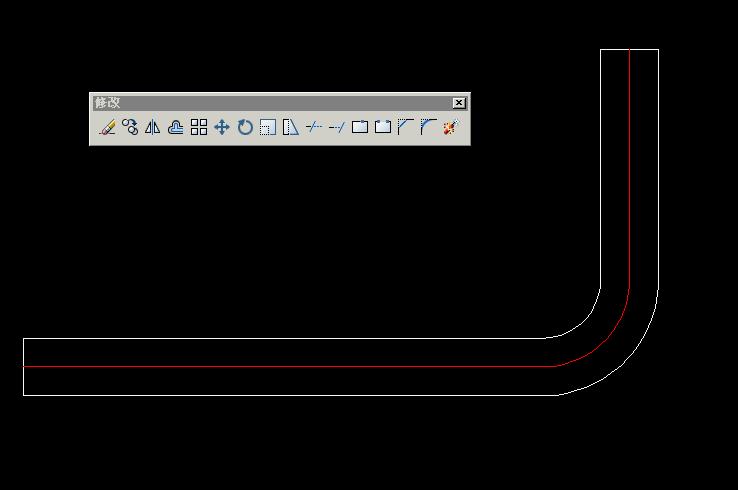Close the 修改 floating toolbar

[x=459, y=103]
